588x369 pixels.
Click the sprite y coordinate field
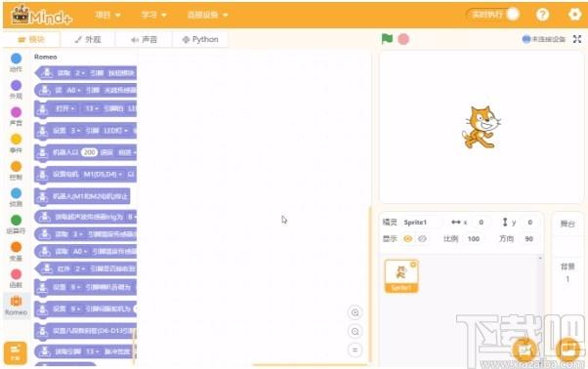pyautogui.click(x=529, y=223)
